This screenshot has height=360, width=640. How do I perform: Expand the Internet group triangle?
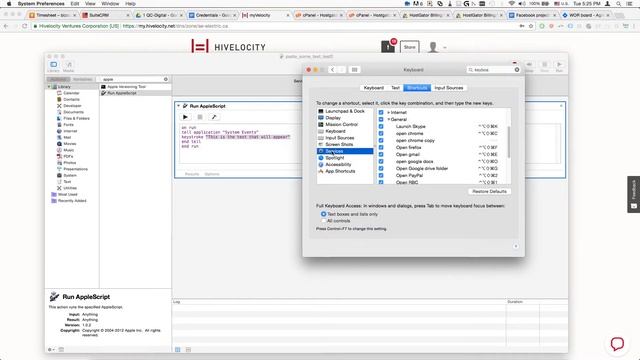(389, 112)
